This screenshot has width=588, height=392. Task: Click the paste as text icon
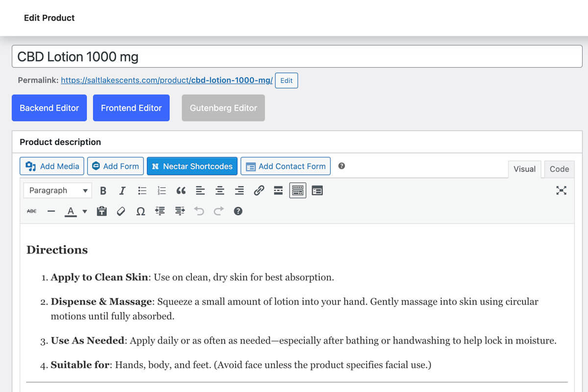101,211
